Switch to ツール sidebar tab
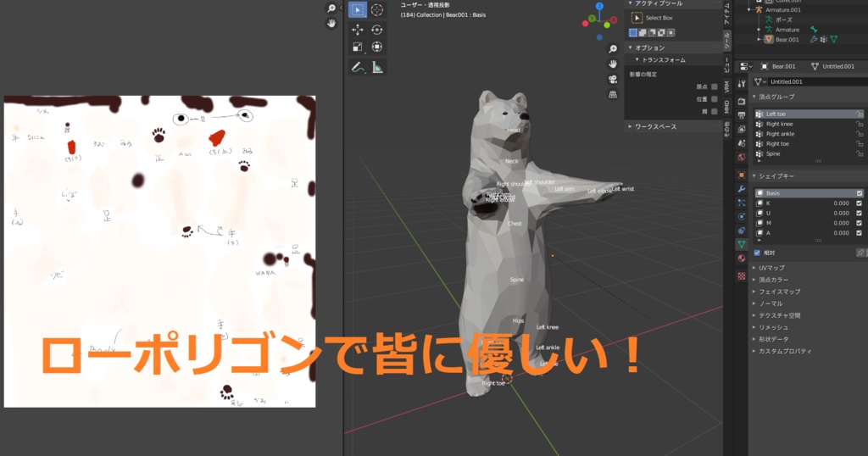The image size is (868, 456). click(726, 41)
